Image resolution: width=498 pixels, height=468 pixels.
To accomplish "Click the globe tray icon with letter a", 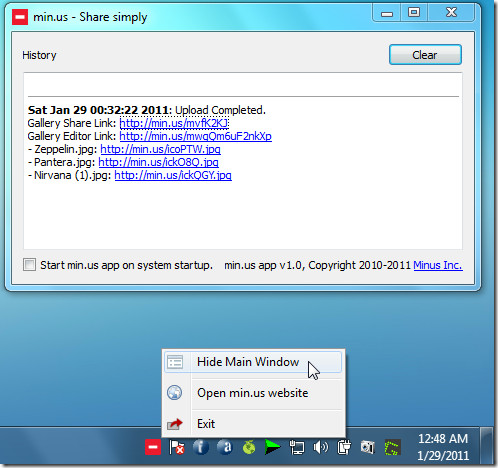I will pyautogui.click(x=225, y=447).
